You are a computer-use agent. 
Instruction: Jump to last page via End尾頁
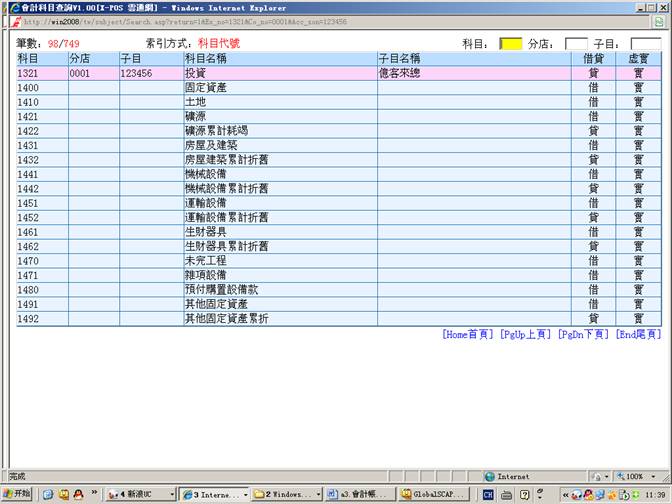pyautogui.click(x=637, y=335)
